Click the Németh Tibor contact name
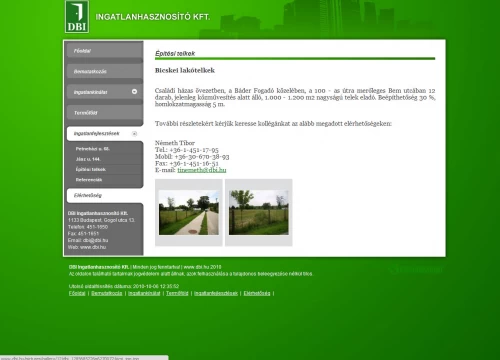 click(175, 143)
